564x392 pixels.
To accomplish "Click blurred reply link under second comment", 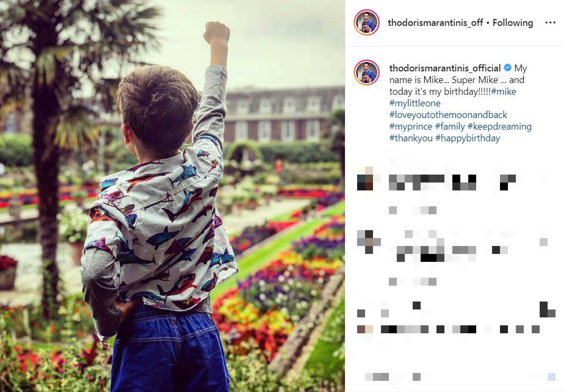I will click(x=413, y=281).
